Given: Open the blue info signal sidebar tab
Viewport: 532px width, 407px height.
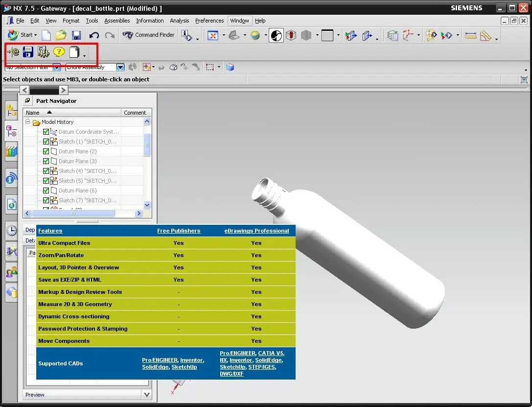Looking at the screenshot, I should 11,177.
